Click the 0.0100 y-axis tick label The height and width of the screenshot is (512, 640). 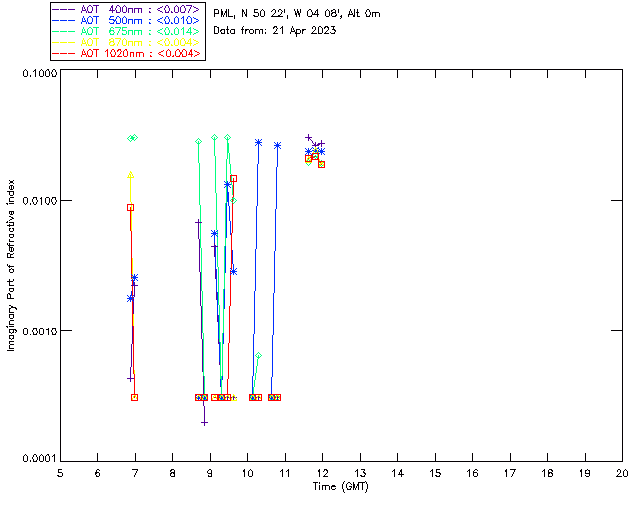tap(40, 201)
